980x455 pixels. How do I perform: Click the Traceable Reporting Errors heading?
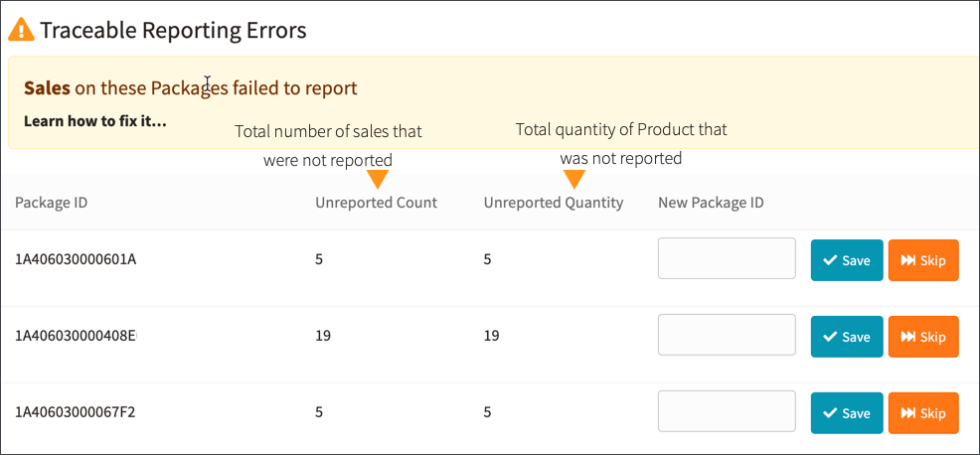coord(173,30)
